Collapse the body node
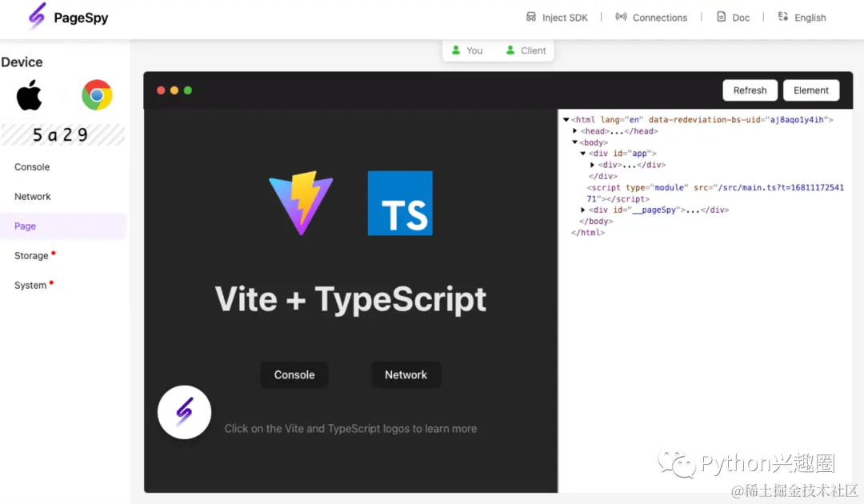The image size is (864, 504). [x=574, y=142]
